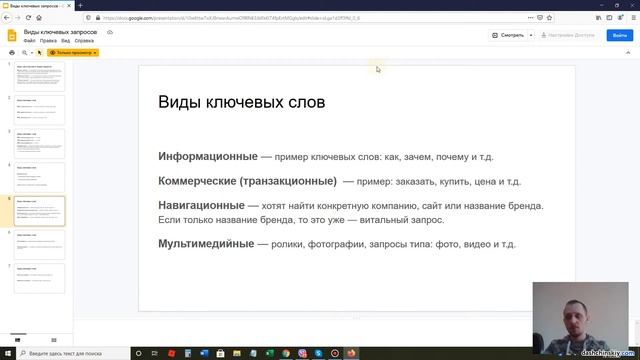
Task: Open Viber from the taskbar
Action: 302,353
